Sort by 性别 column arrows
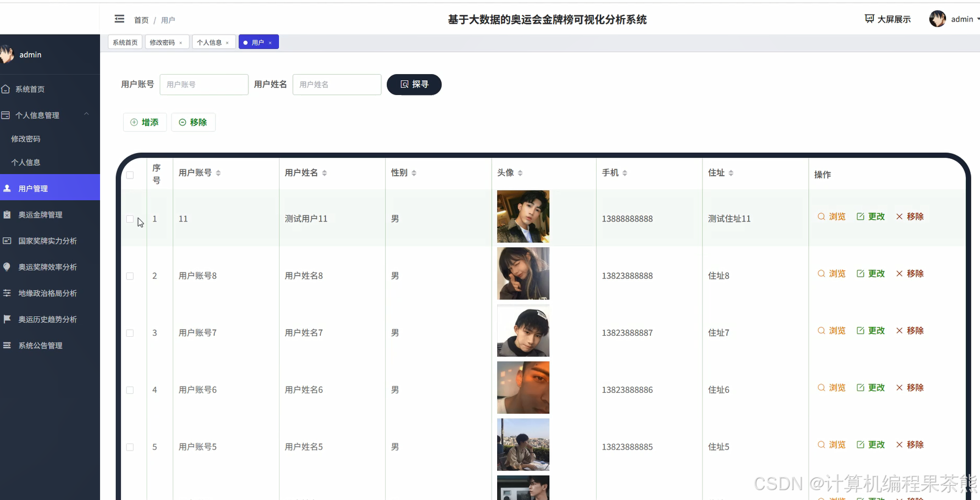Image resolution: width=980 pixels, height=500 pixels. [x=414, y=173]
